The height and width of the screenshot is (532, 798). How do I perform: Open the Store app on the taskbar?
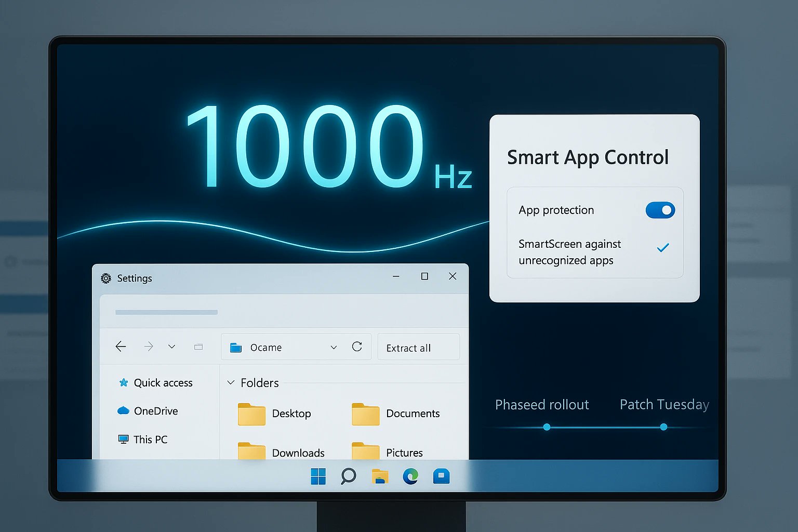(x=441, y=476)
